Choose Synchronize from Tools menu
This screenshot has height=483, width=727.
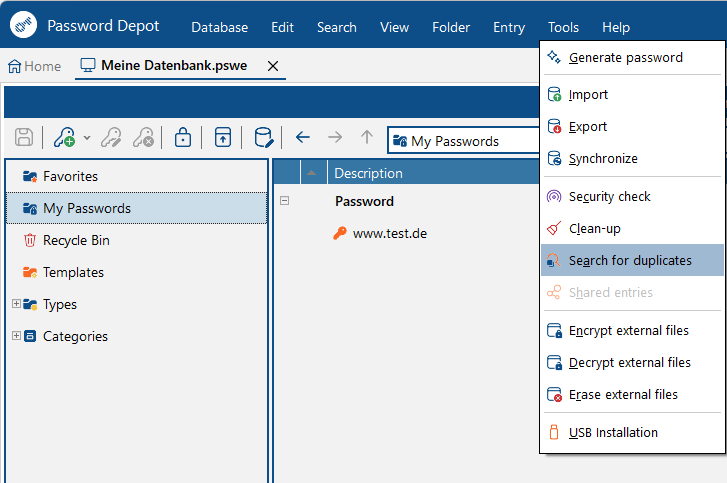(632, 159)
